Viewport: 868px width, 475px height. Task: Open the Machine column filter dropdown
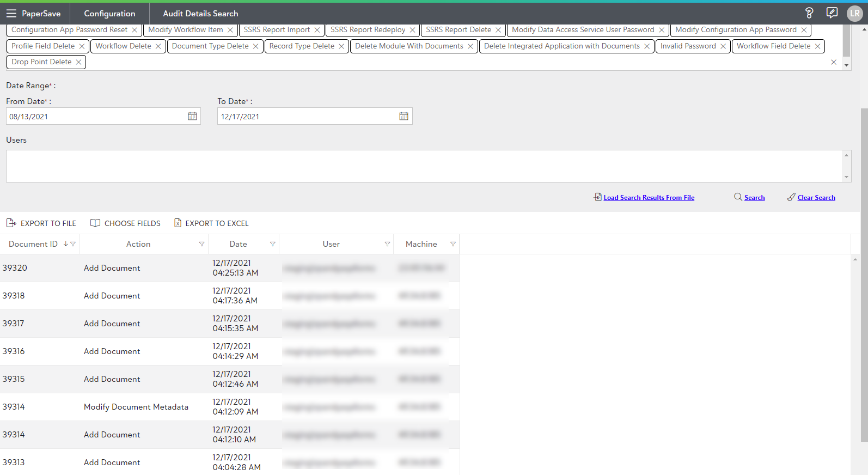pos(453,244)
